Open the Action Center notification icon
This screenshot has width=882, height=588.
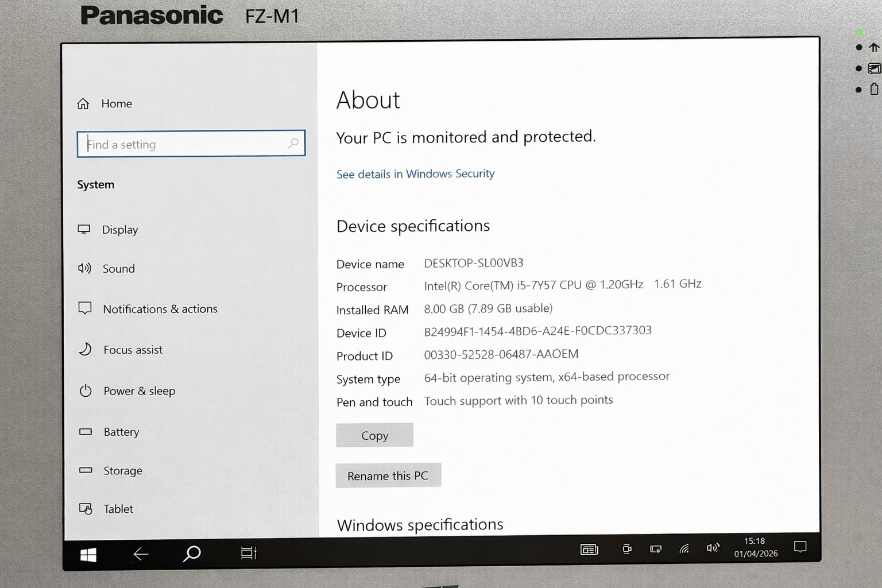click(x=800, y=547)
